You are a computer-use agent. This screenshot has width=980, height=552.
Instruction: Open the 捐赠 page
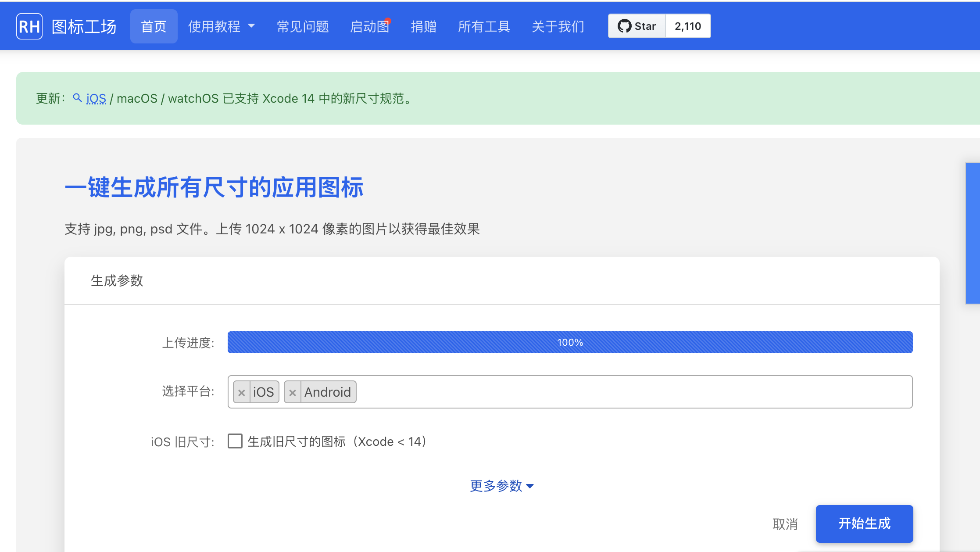pos(423,26)
